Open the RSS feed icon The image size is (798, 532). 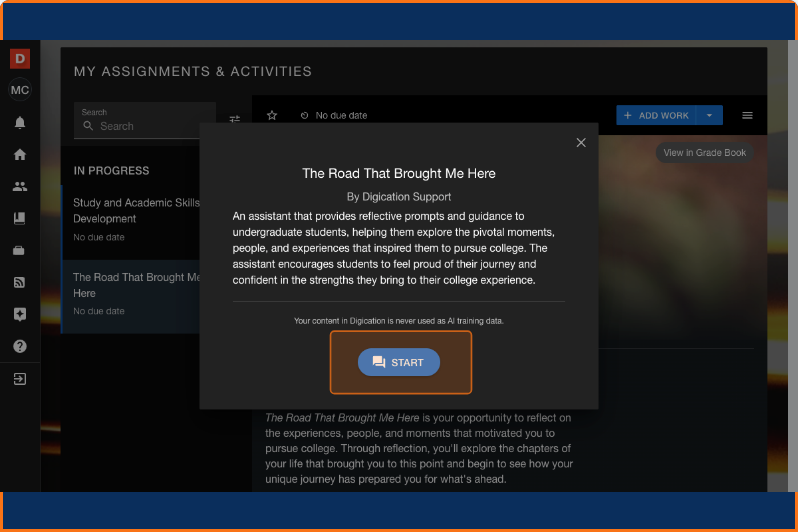point(19,283)
